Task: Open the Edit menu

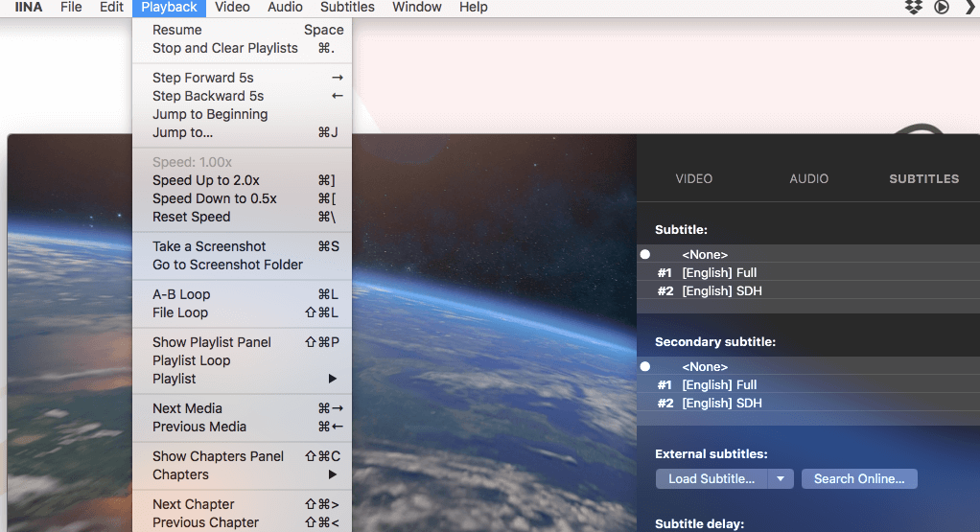Action: [x=111, y=7]
